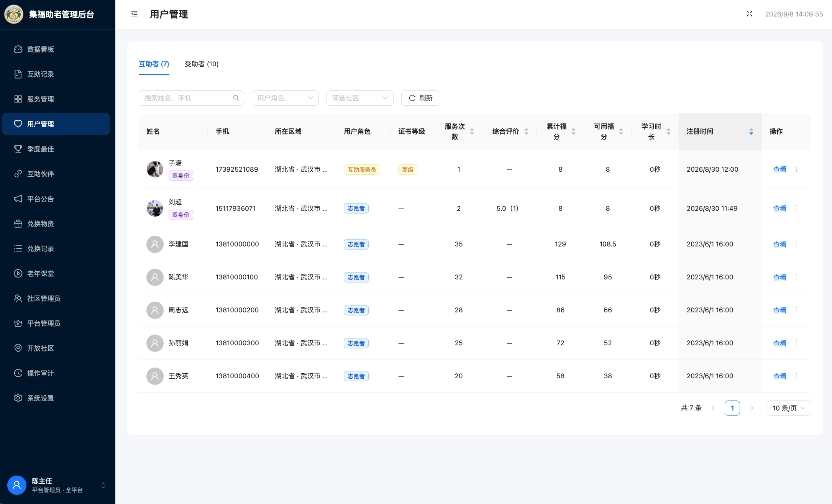
Task: Open 兑换物资 gift icon in sidebar
Action: coord(18,224)
